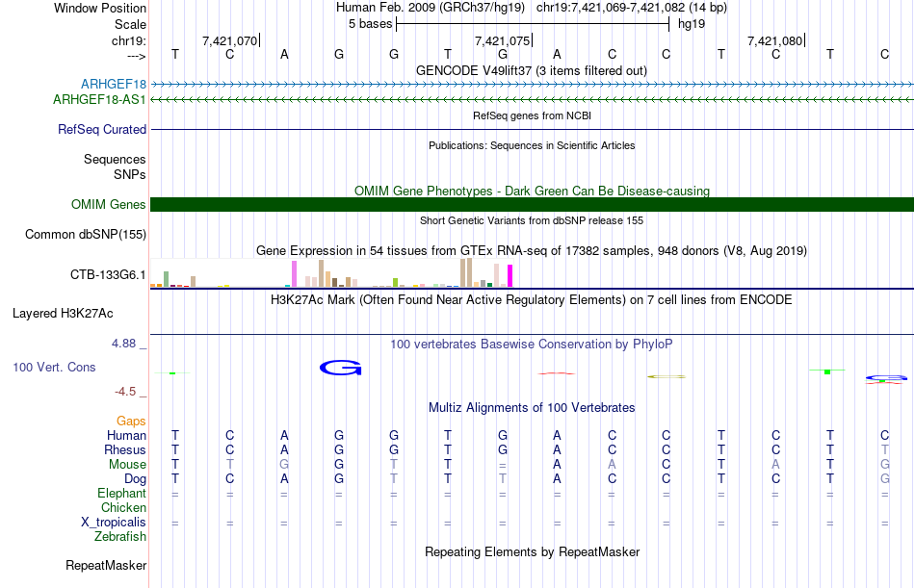
Task: Click the Publications: Sequences in Scientific Articles title
Action: pos(532,146)
